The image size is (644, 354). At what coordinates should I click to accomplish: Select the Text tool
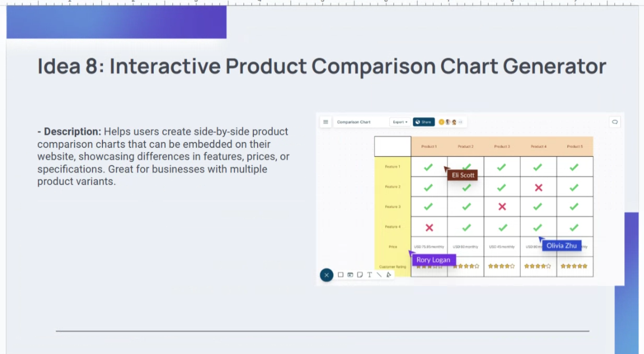tap(370, 275)
